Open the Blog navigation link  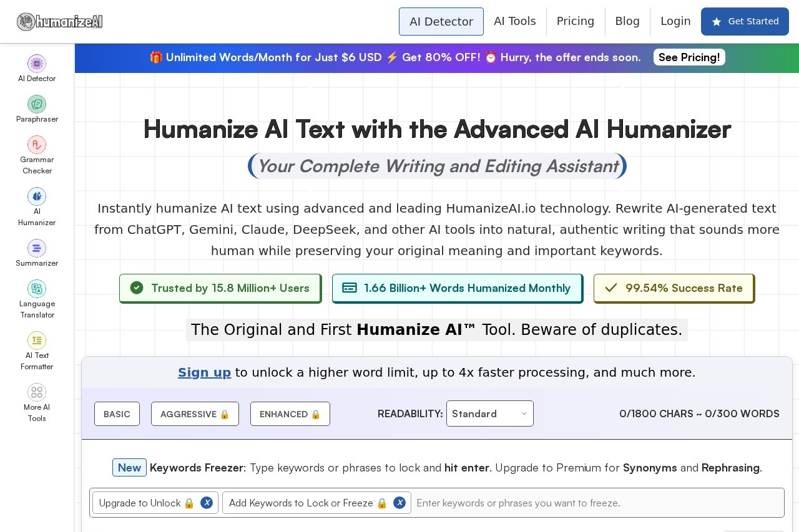627,21
